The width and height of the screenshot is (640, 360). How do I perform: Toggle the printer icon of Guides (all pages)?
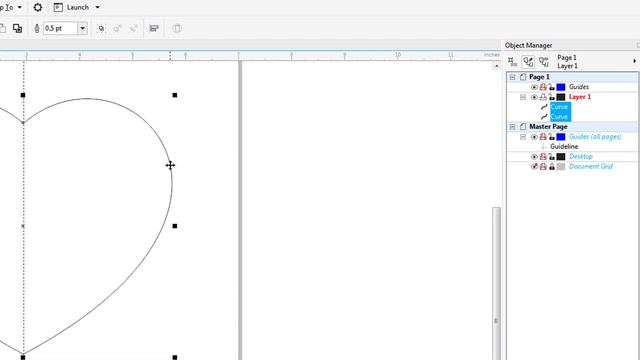tap(543, 137)
